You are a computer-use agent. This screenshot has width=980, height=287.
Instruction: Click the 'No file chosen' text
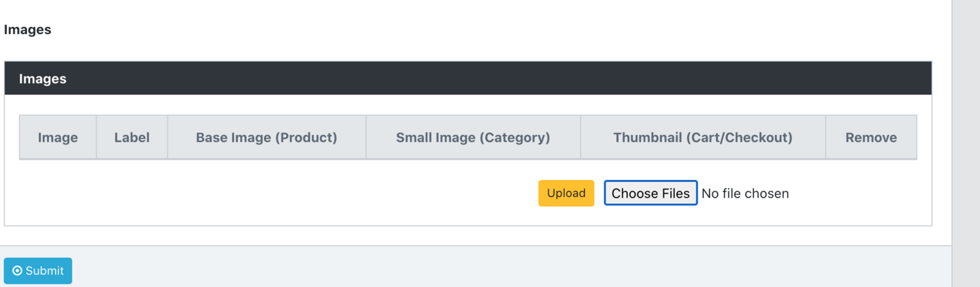[x=745, y=194]
